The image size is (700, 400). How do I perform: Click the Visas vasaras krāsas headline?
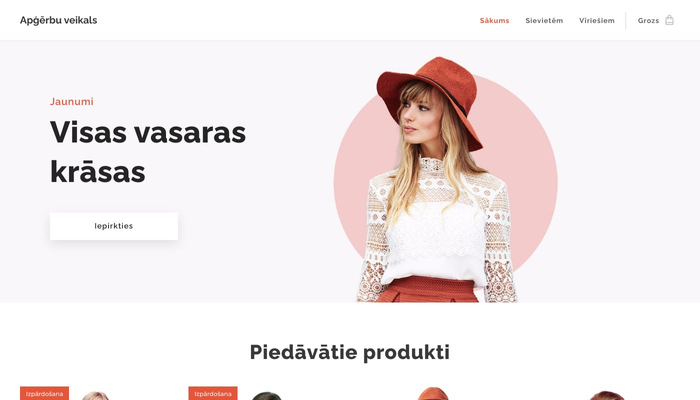click(148, 152)
